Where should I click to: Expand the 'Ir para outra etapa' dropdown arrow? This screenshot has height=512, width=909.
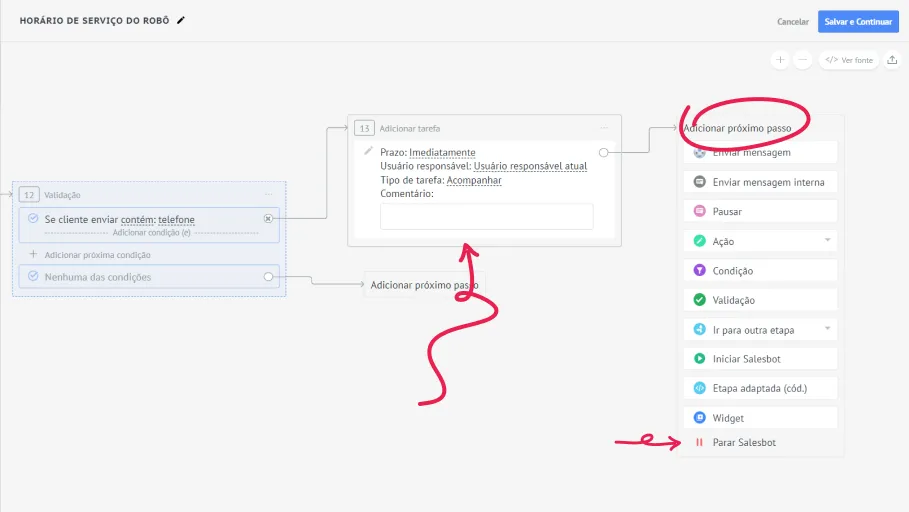(827, 329)
